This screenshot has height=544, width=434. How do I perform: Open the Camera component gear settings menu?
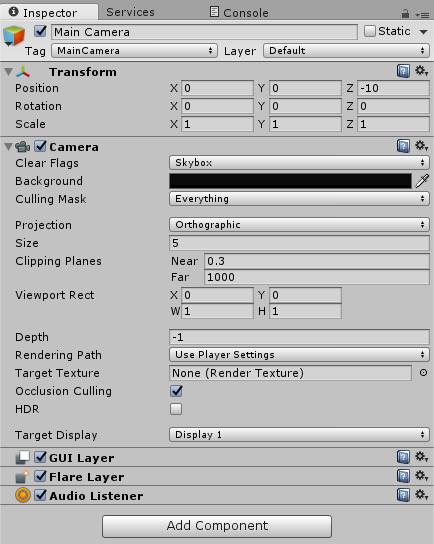[422, 146]
